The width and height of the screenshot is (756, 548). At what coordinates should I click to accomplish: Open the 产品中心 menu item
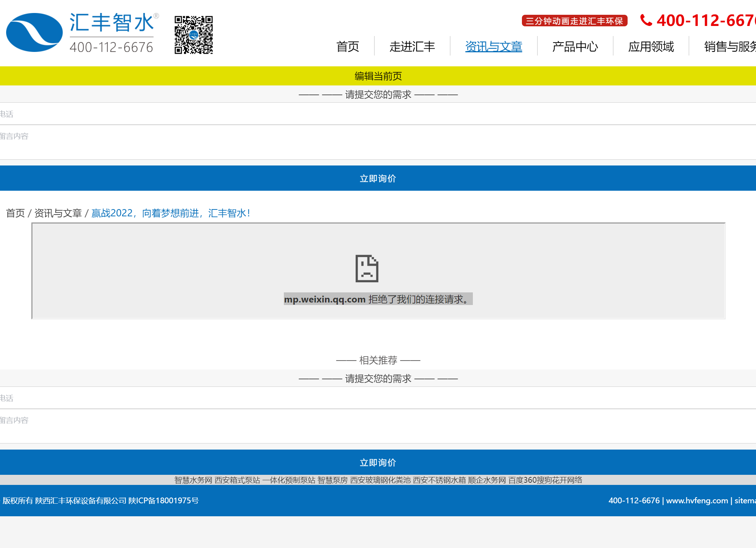coord(575,47)
